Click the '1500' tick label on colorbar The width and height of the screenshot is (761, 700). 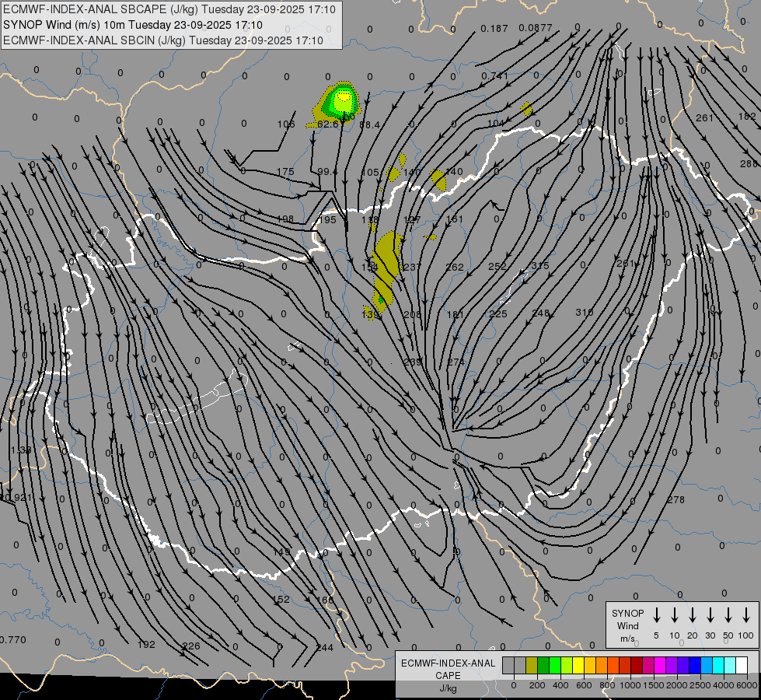coord(653,685)
